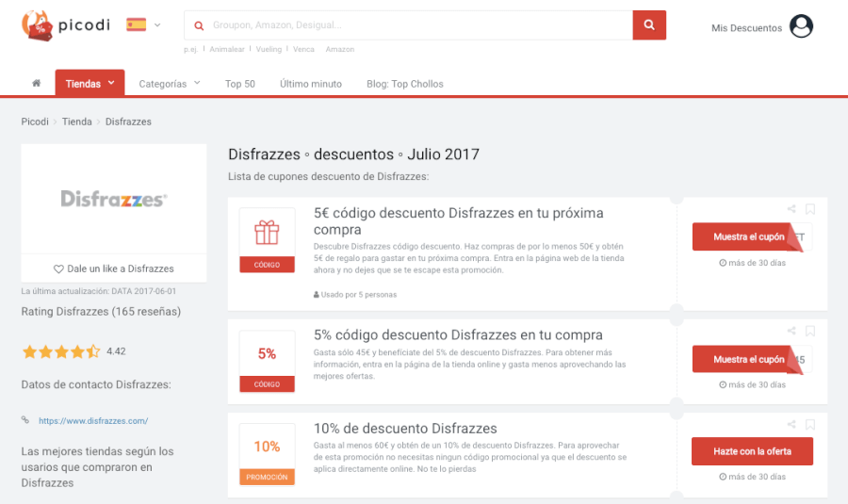Open the 10% de descuento Disfrazzes title
848x504 pixels.
tap(405, 429)
